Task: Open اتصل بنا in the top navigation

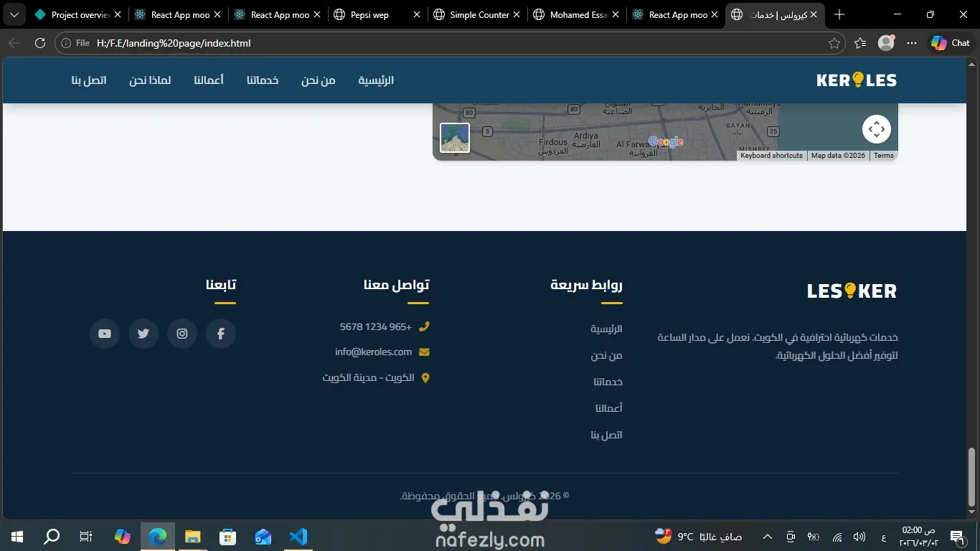Action: coord(89,80)
